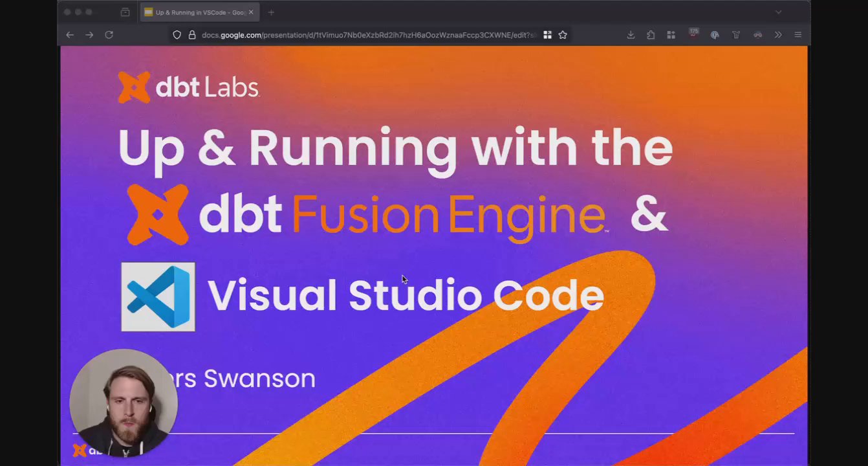Click the Visual Studio Code logo image
The height and width of the screenshot is (466, 868).
tap(158, 297)
